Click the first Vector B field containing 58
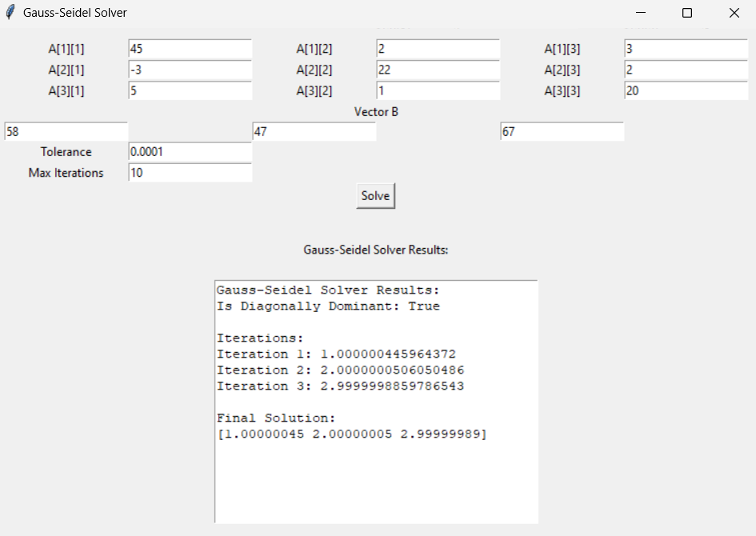 [64, 131]
